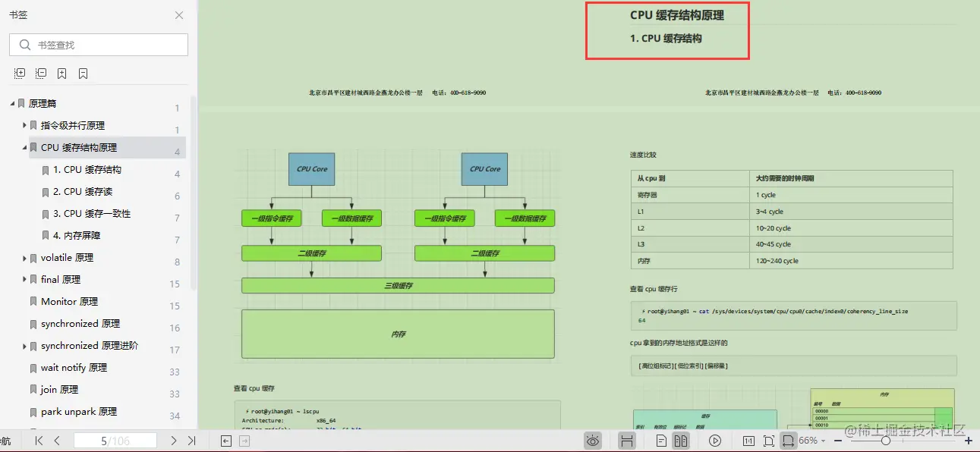Click the fit width icon
The image size is (980, 452).
789,441
